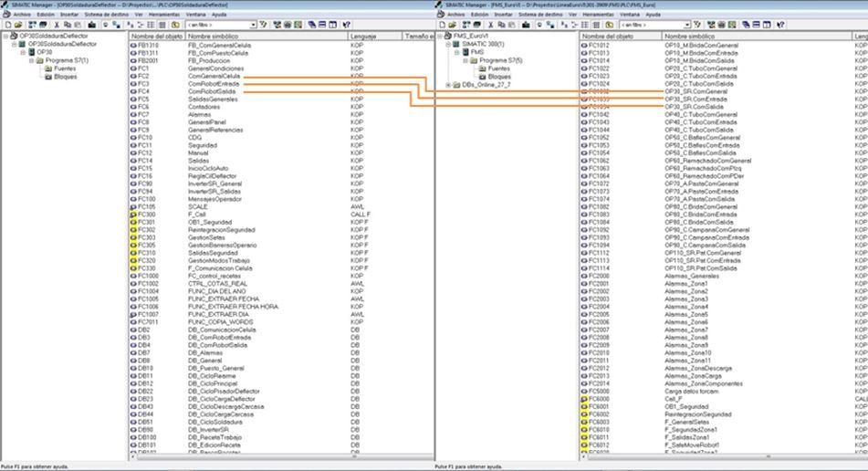Select block FC2000 Alarmas_Generales
This screenshot has height=471, width=868.
651,277
